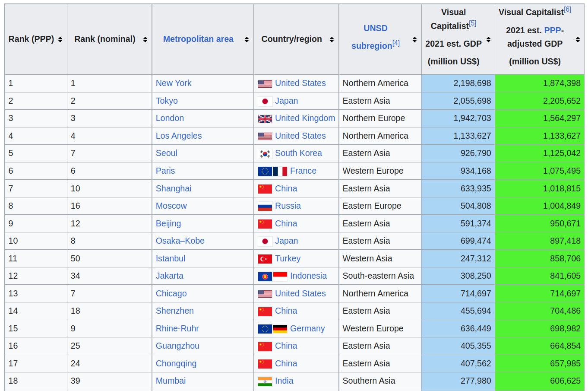Open the Paris link
Image resolution: width=588 pixels, height=391 pixels.
(165, 171)
